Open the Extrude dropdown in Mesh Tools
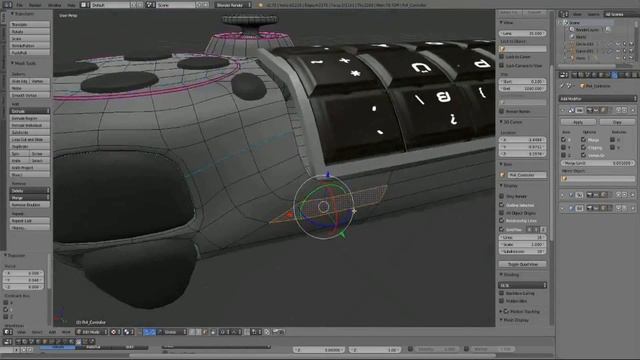 coord(30,111)
